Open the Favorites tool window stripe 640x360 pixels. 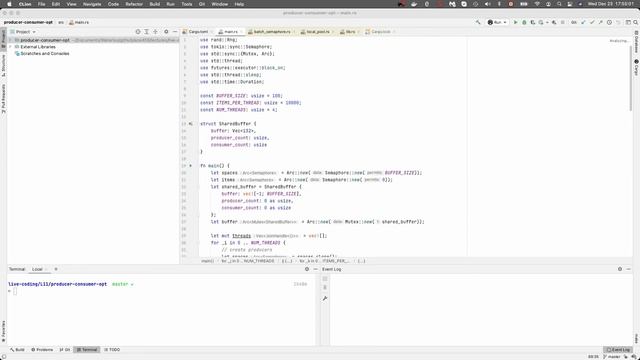(3, 331)
